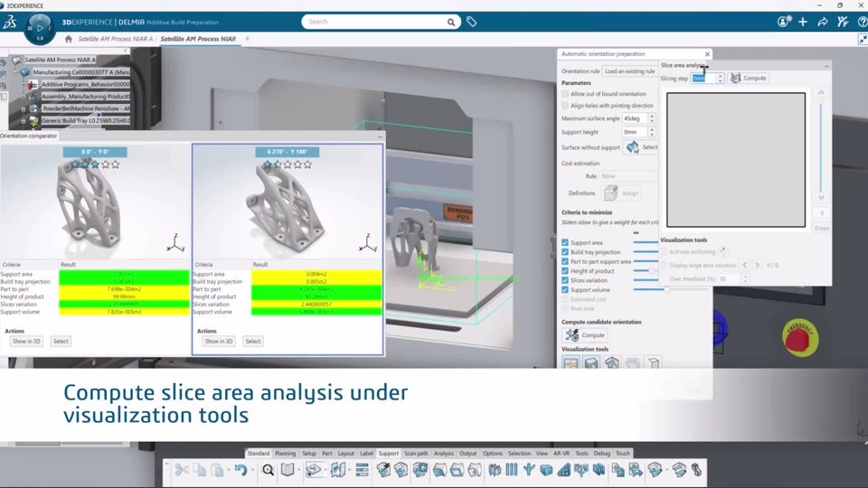Expand the Manufacturing Cell tree node
The image size is (868, 488).
[x=17, y=72]
